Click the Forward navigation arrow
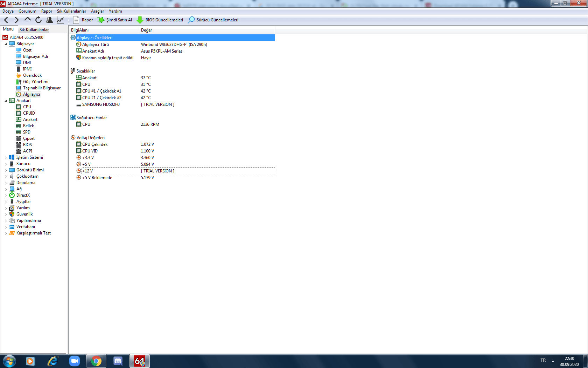Image resolution: width=588 pixels, height=368 pixels. click(16, 20)
